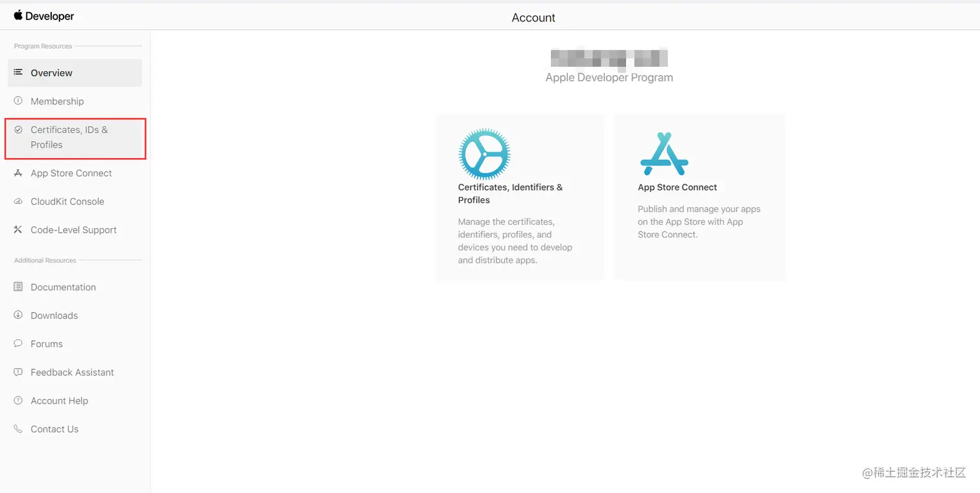The width and height of the screenshot is (980, 493).
Task: Open Account Help link
Action: [59, 401]
